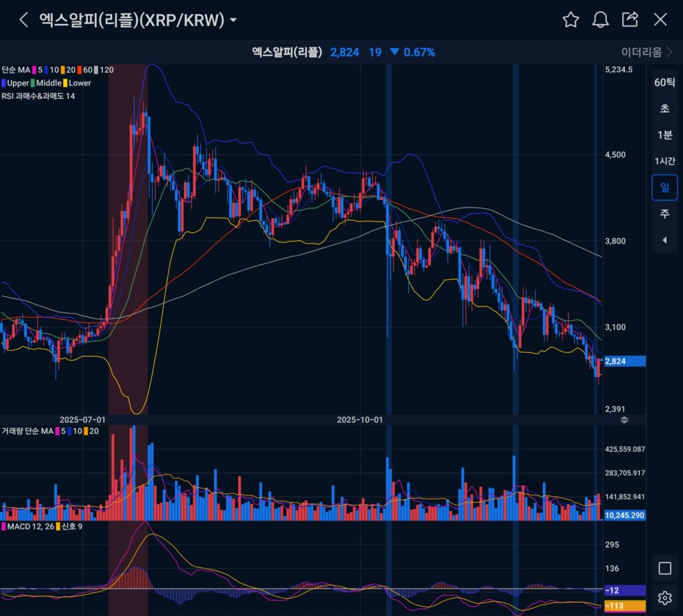Click the current price tag 2,824 on axis
This screenshot has width=683, height=616.
623,361
